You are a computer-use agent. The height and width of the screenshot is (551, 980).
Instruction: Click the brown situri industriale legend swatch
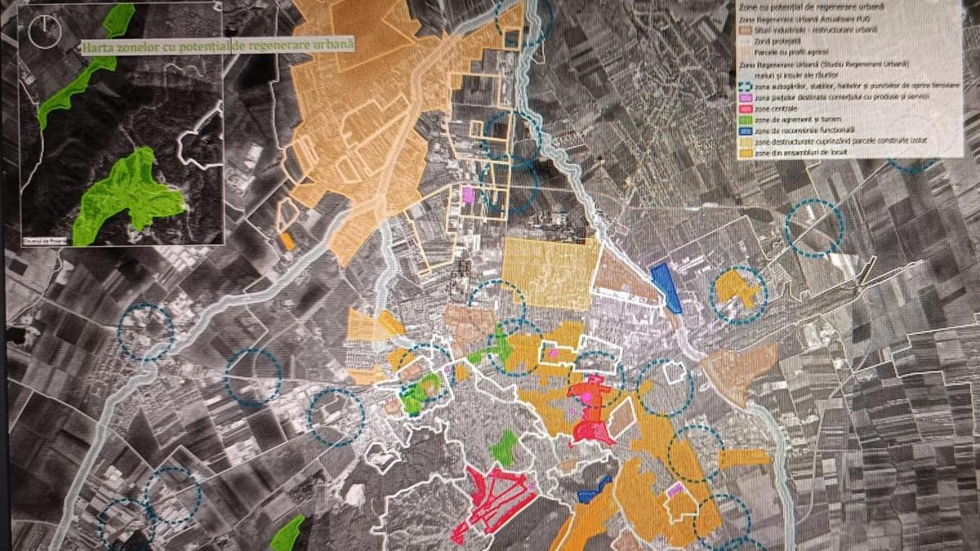click(746, 30)
